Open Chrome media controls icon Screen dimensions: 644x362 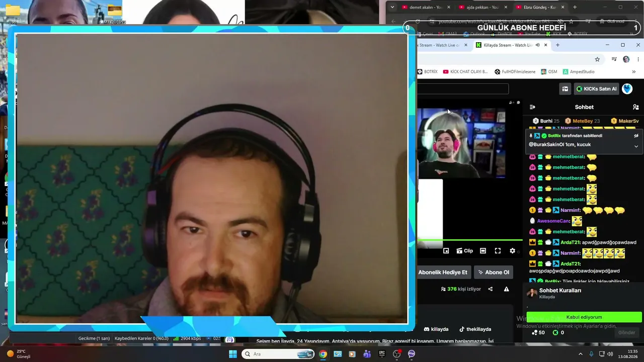click(614, 59)
